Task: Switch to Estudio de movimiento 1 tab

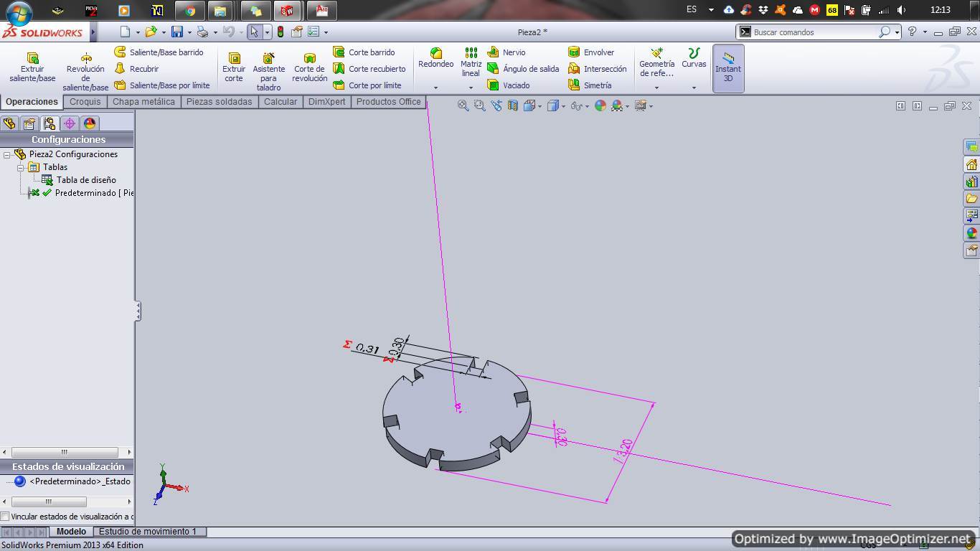Action: 147,532
